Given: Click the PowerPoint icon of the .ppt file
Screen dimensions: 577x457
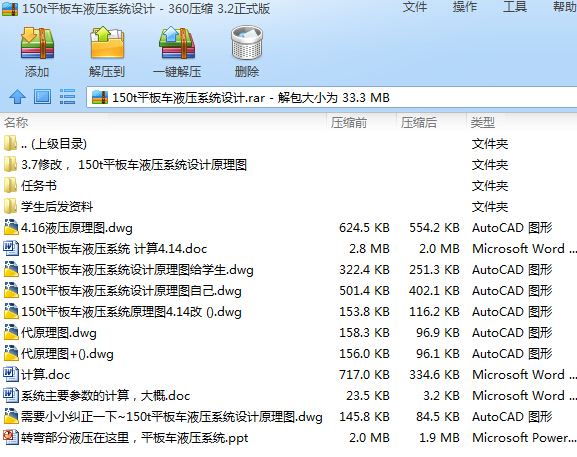Looking at the screenshot, I should pyautogui.click(x=11, y=437).
